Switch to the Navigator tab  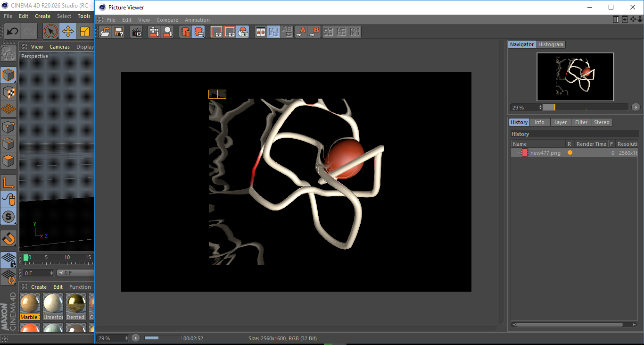click(x=522, y=44)
